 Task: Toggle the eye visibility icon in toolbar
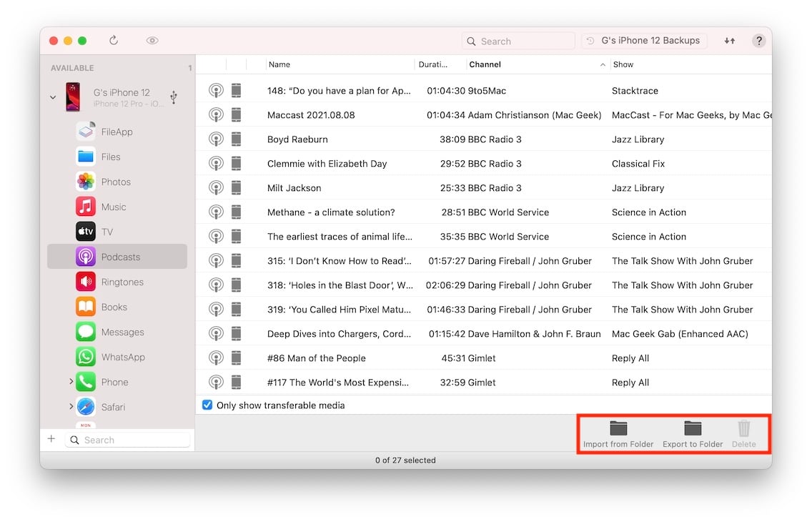pos(152,40)
